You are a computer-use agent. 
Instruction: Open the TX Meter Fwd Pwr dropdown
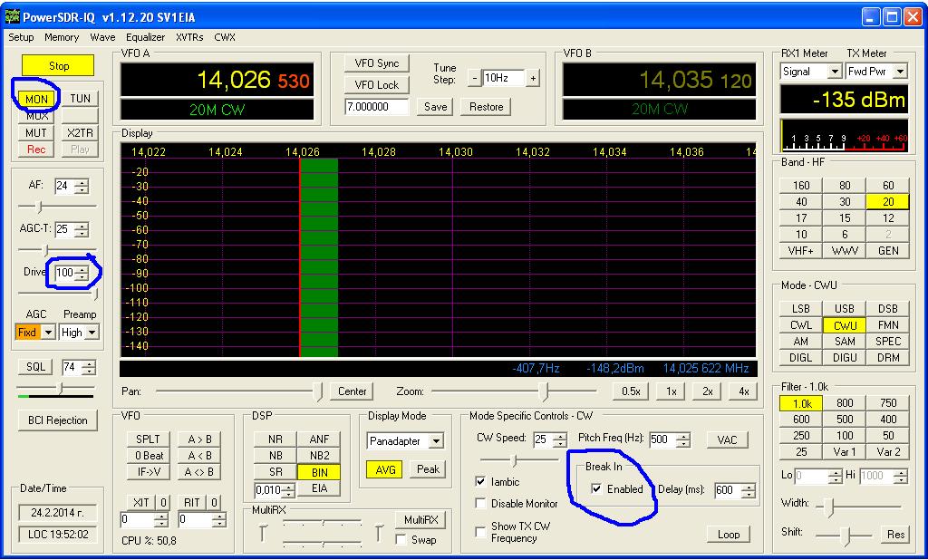point(900,72)
